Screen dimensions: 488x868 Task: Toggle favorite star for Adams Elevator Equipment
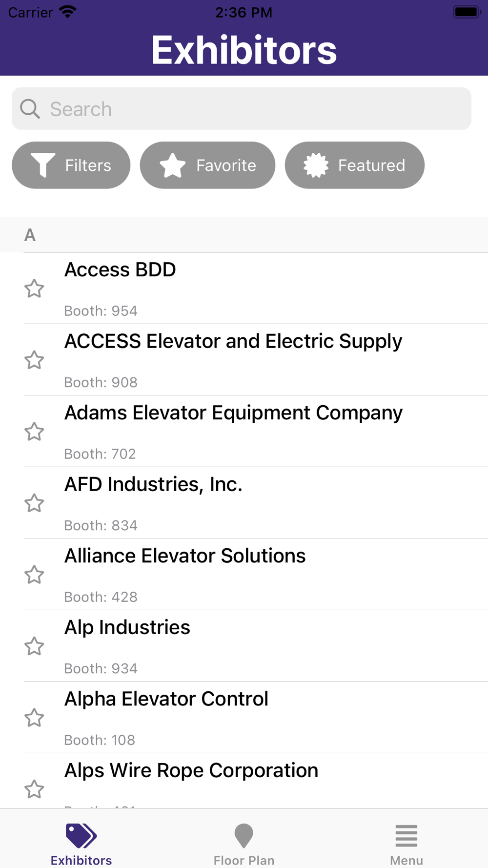pyautogui.click(x=34, y=432)
